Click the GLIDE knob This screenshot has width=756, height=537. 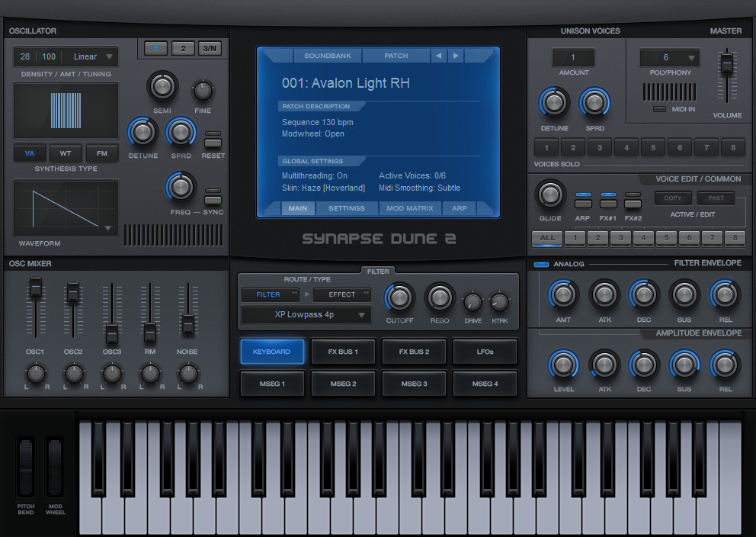coord(550,195)
